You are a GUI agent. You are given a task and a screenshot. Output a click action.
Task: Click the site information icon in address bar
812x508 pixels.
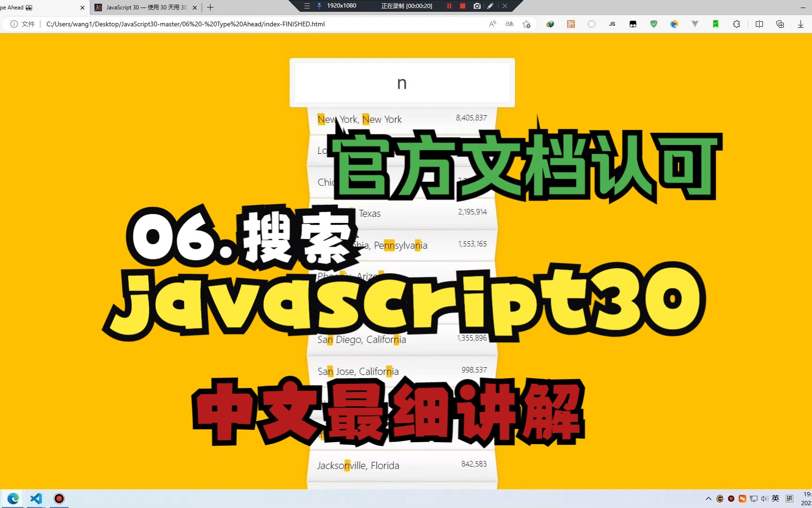click(14, 24)
